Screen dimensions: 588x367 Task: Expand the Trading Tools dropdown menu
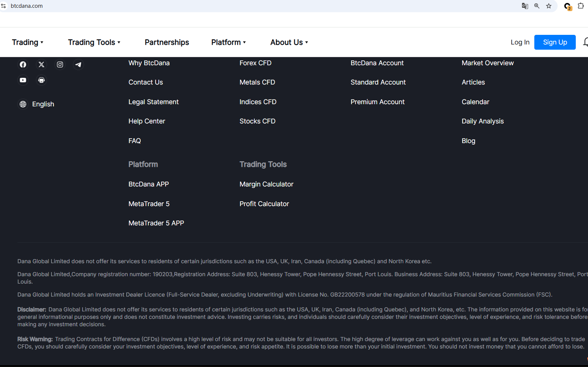[x=94, y=42]
